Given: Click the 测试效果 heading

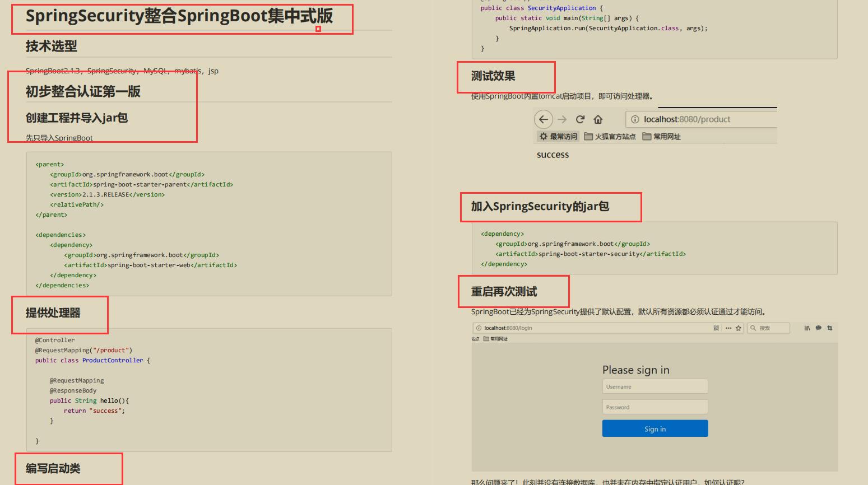Looking at the screenshot, I should click(x=493, y=76).
